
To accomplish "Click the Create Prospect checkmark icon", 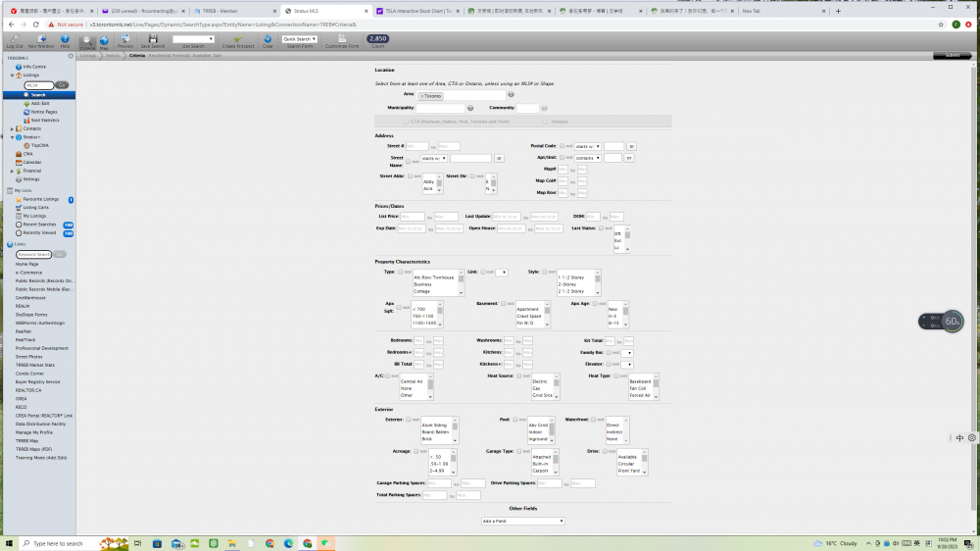I will click(237, 40).
